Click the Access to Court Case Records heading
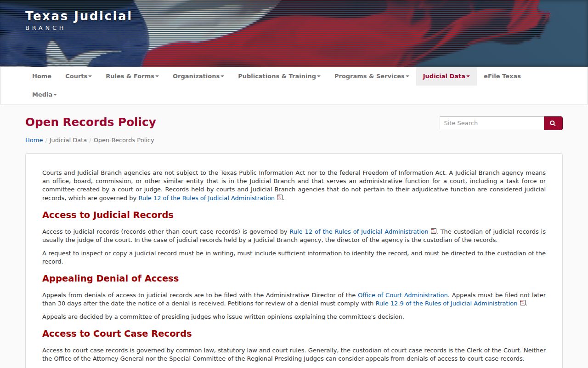Viewport: 588px width, 368px height. coord(117,333)
